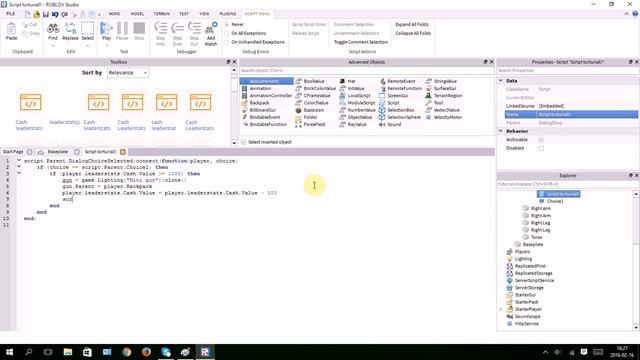Image resolution: width=640 pixels, height=360 pixels.
Task: Collapse code fold at line 1
Action: coord(19,161)
